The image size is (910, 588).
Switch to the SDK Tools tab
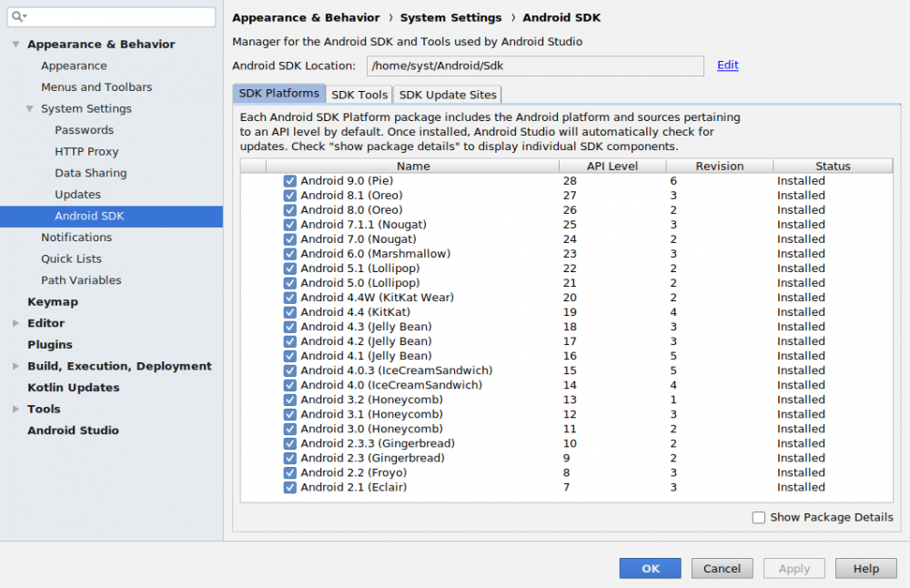tap(359, 95)
